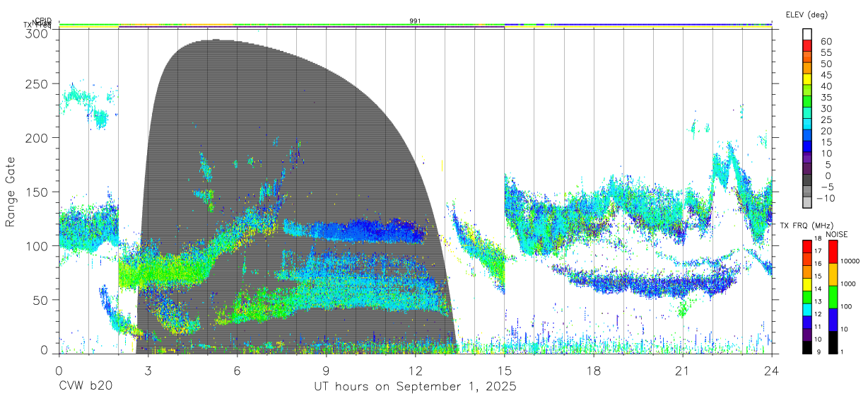Select cyan ELEV segment between 20 and 25
This screenshot has width=868, height=401.
coord(807,124)
